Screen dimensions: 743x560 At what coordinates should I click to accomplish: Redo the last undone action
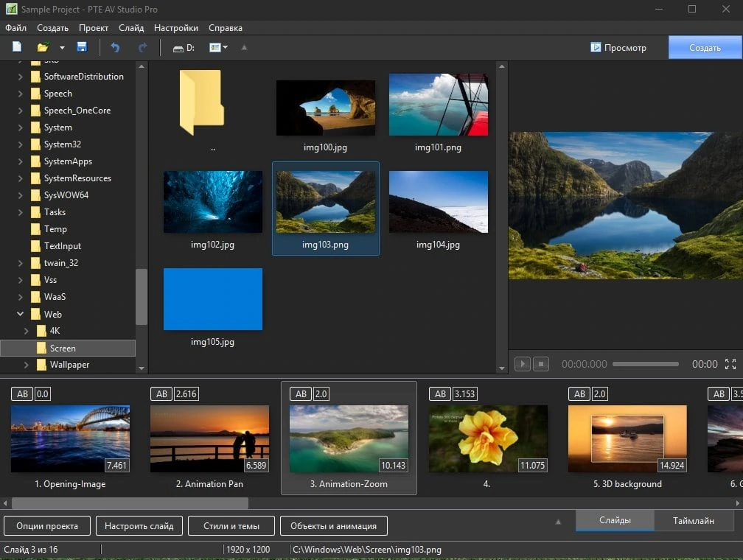[142, 47]
